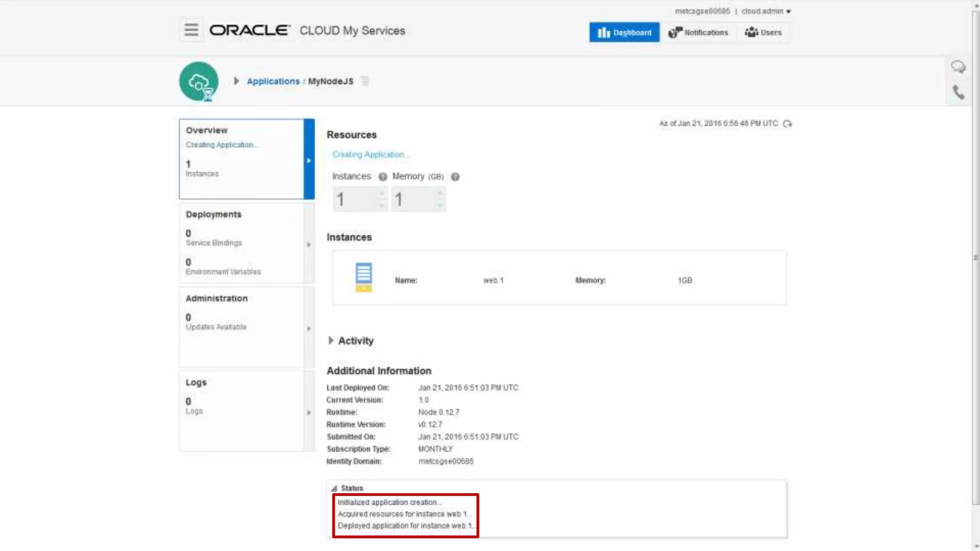The height and width of the screenshot is (551, 980).
Task: Click the Logs tab arrow
Action: click(309, 412)
